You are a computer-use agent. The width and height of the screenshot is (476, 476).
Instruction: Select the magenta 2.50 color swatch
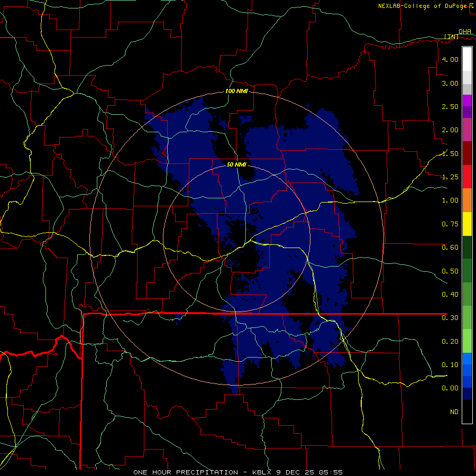(467, 100)
